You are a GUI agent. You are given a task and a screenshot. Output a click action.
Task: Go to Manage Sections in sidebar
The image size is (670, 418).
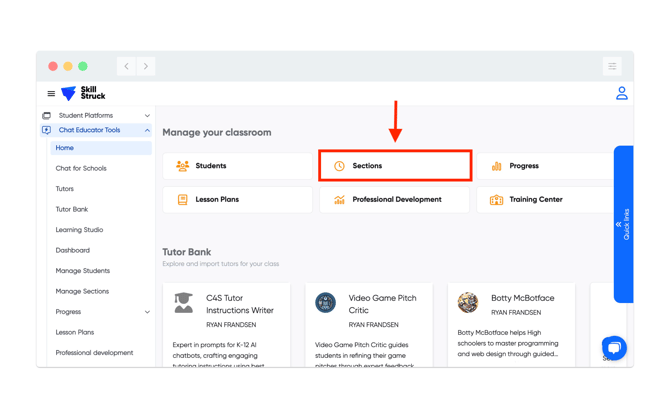coord(82,291)
